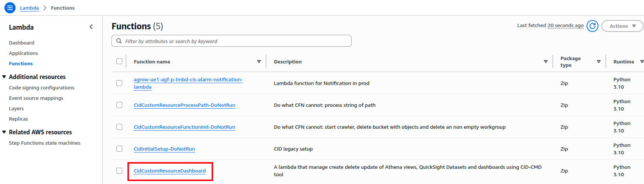Collapse the Lambda side panel arrow

tap(91, 27)
